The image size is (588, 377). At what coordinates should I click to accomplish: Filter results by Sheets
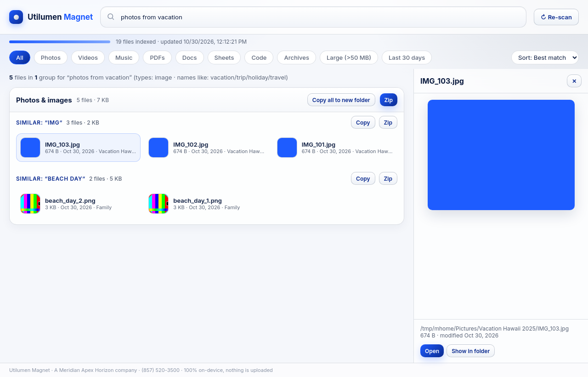(x=224, y=57)
